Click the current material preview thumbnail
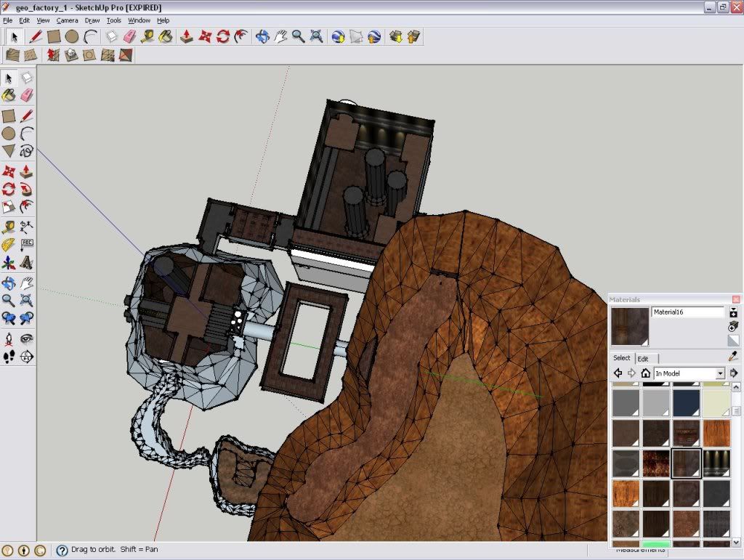The height and width of the screenshot is (560, 744). tap(630, 327)
